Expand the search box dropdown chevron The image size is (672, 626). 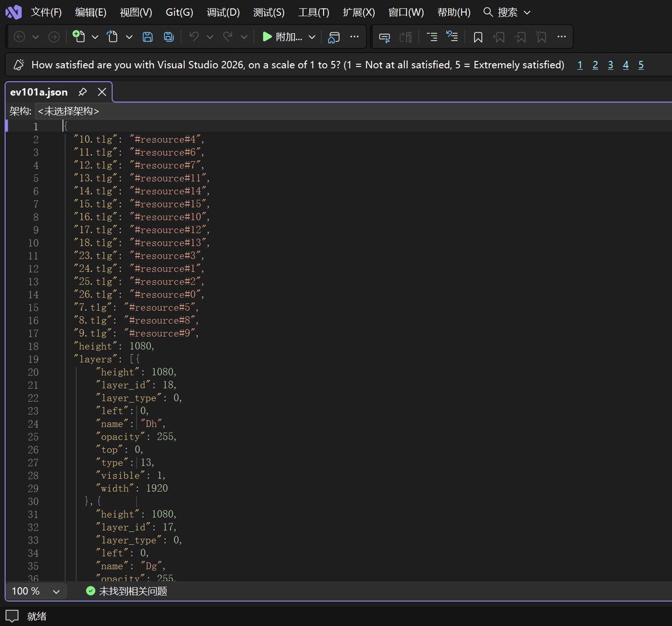coord(527,12)
